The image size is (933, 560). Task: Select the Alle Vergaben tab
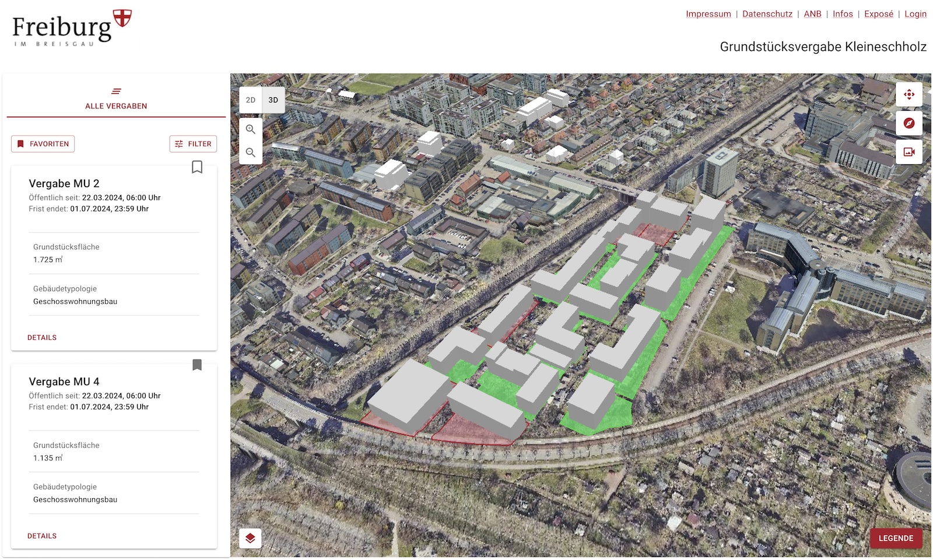tap(116, 99)
